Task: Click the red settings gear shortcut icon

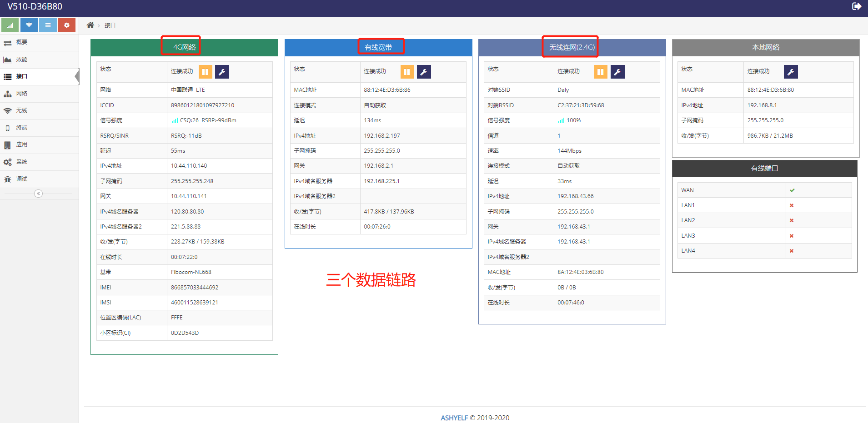Action: pos(67,25)
